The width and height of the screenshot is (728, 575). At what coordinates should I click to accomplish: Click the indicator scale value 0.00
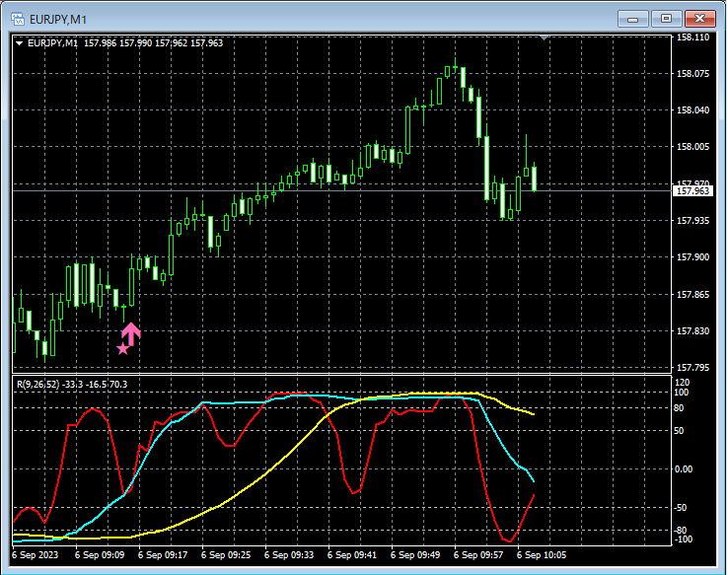683,469
